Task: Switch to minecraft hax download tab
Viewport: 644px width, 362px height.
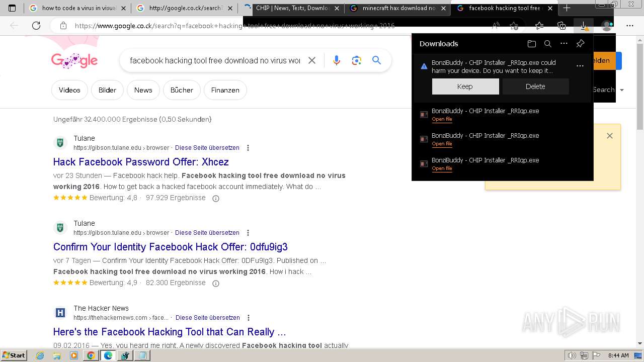Action: pos(398,8)
